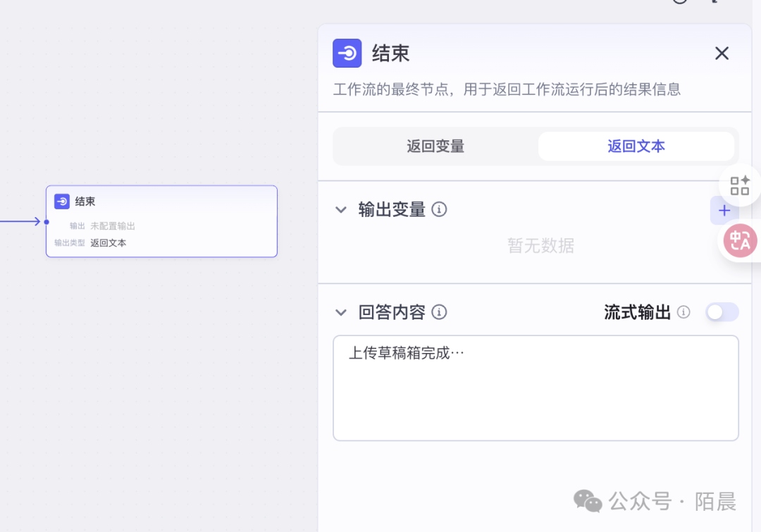Click the 结束 panel title text
This screenshot has height=532, width=761.
[x=390, y=54]
